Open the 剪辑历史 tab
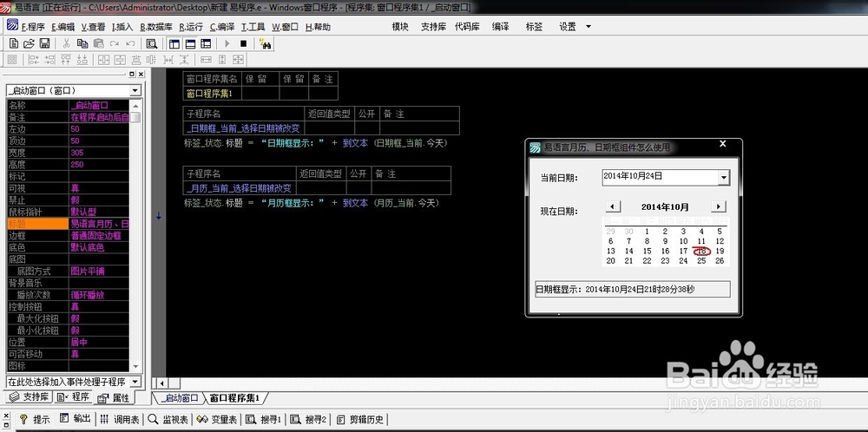 point(361,419)
